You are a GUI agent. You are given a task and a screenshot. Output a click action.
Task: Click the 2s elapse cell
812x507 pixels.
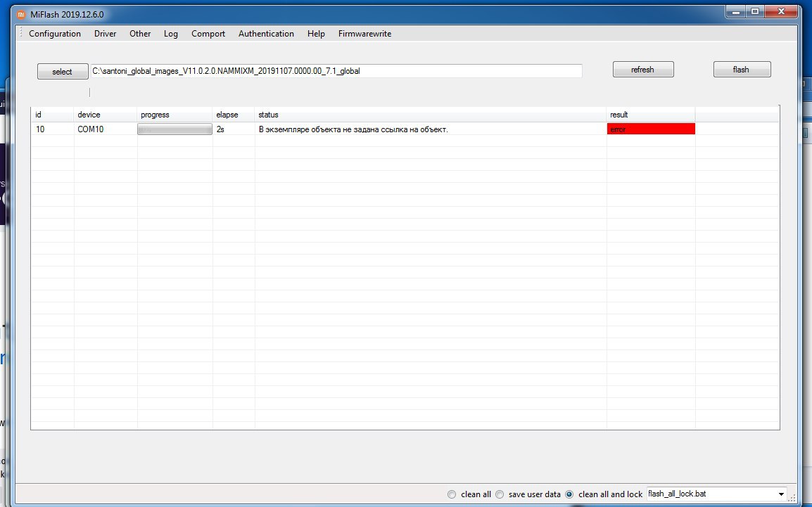(234, 129)
